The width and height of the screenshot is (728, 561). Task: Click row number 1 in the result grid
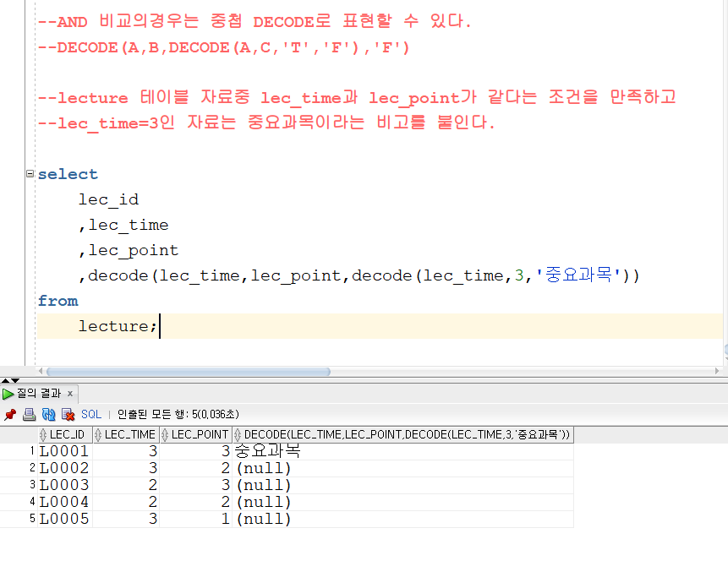tap(32, 450)
